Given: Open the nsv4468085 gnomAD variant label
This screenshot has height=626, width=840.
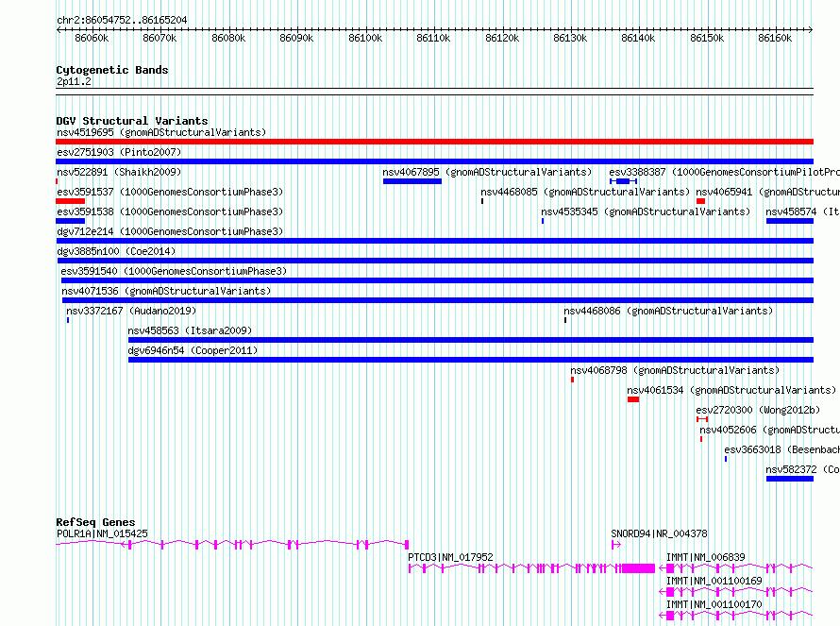Looking at the screenshot, I should pyautogui.click(x=585, y=192).
